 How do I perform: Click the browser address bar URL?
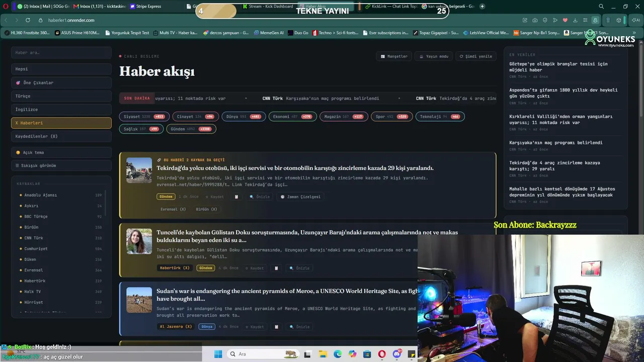(x=71, y=20)
